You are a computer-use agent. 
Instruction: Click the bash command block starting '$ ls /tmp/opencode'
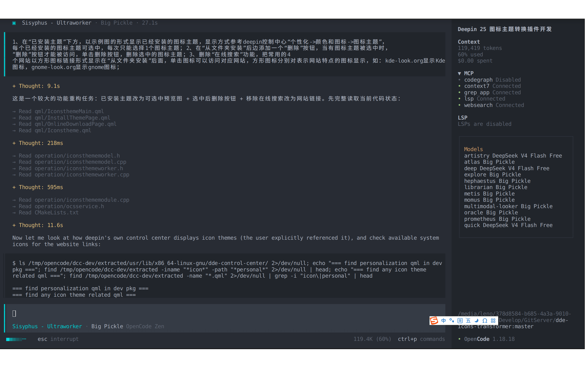pos(225,276)
